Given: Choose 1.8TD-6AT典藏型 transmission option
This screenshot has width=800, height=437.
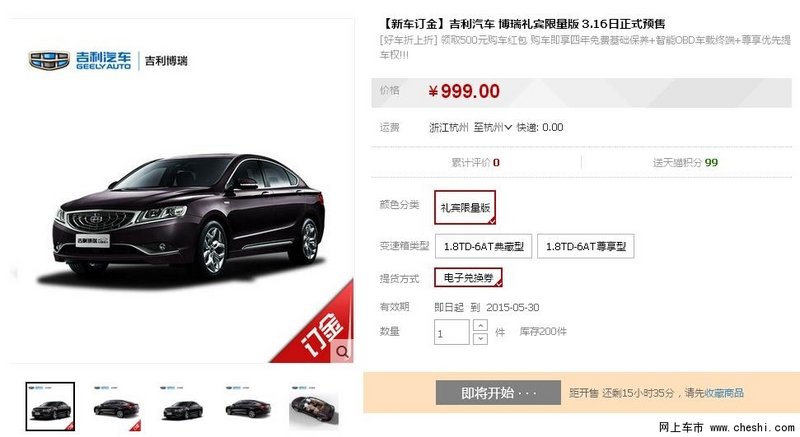Looking at the screenshot, I should tap(483, 246).
